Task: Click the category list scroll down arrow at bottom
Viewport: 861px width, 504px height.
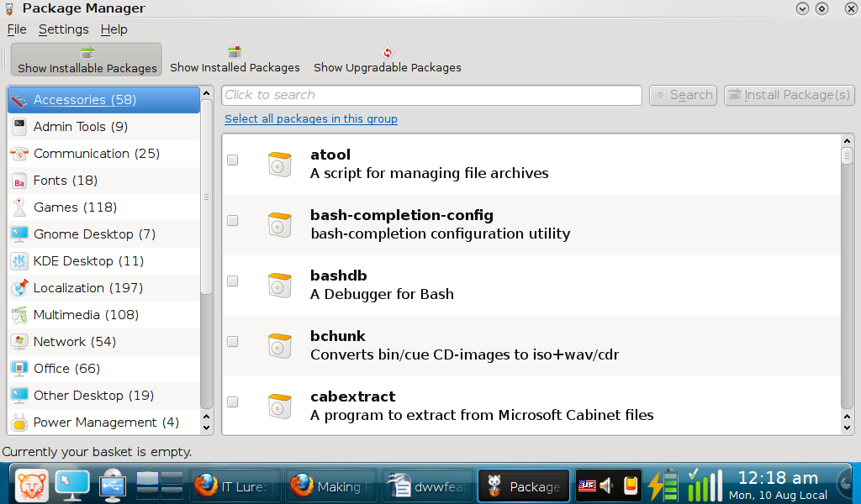Action: [x=207, y=428]
